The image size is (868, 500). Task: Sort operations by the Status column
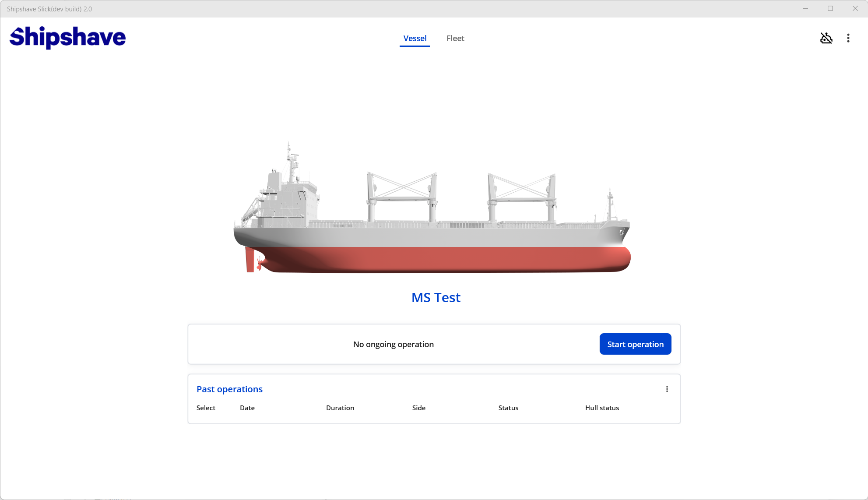click(508, 408)
